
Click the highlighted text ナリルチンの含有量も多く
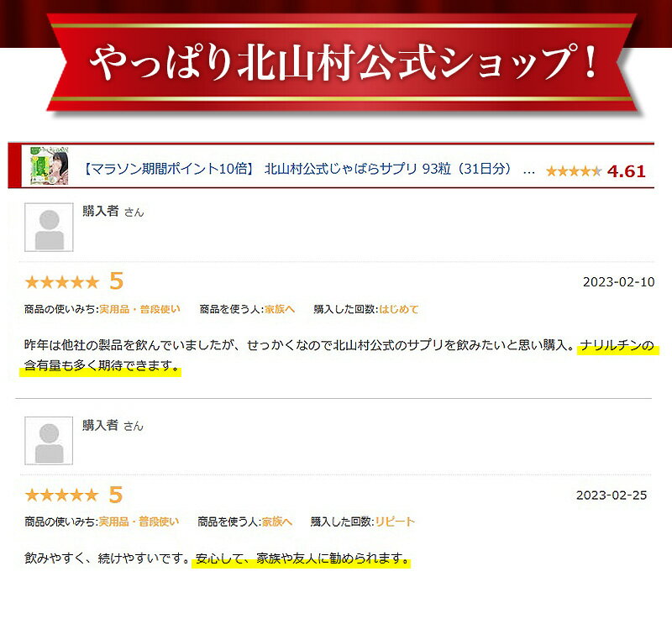617,345
